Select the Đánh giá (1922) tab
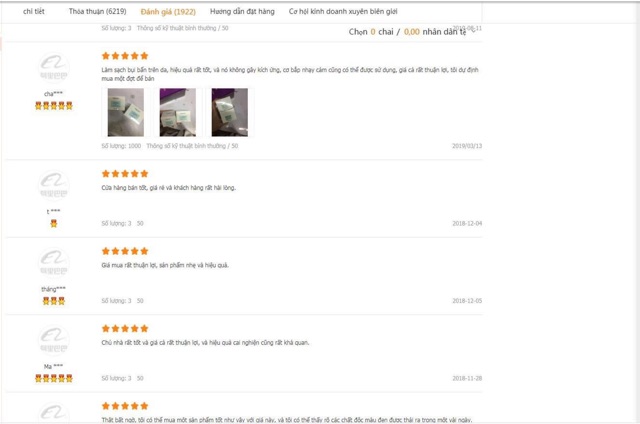This screenshot has width=640, height=424. point(168,12)
